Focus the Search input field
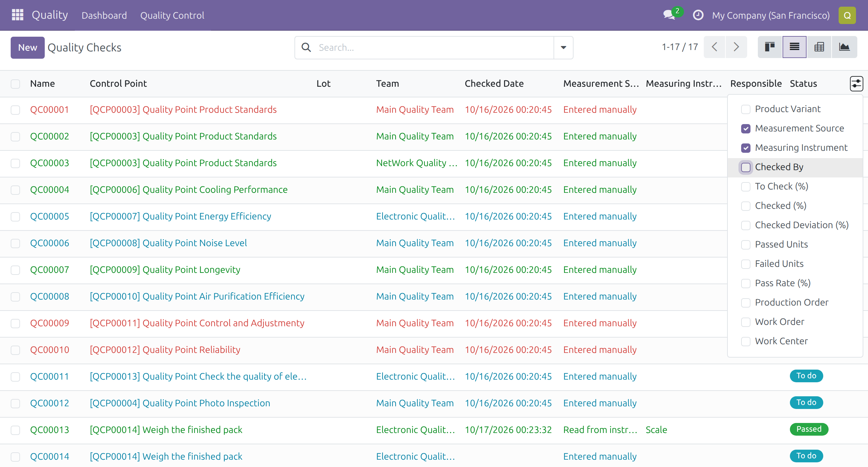This screenshot has width=868, height=467. (435, 47)
